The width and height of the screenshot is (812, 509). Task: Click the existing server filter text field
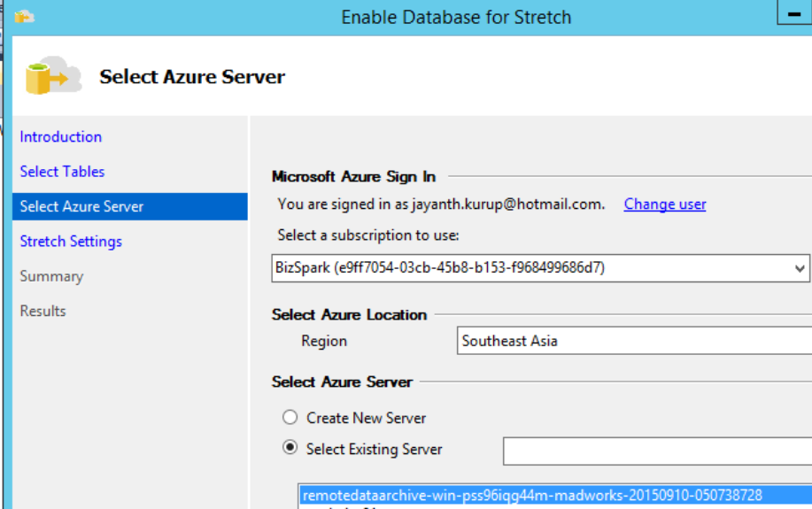pyautogui.click(x=657, y=451)
